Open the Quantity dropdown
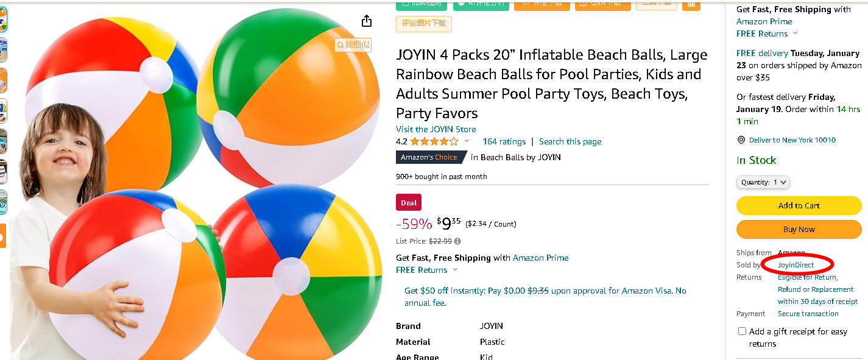This screenshot has height=360, width=868. coord(763,182)
